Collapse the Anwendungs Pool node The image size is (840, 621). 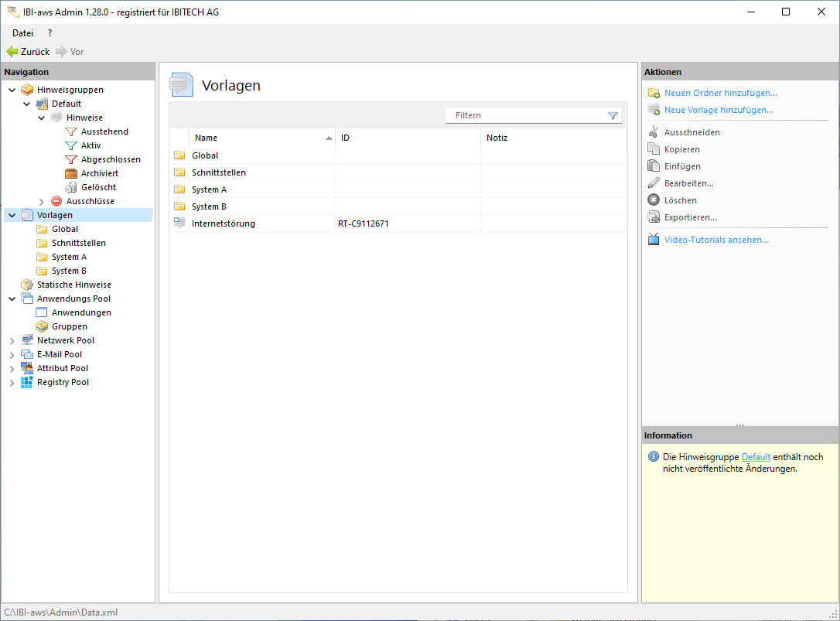(x=12, y=299)
